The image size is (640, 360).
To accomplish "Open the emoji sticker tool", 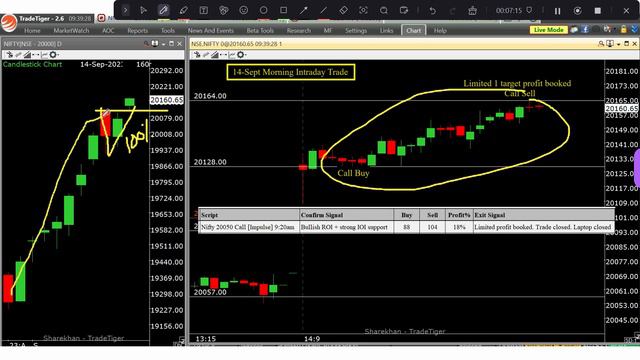I will pyautogui.click(x=244, y=10).
